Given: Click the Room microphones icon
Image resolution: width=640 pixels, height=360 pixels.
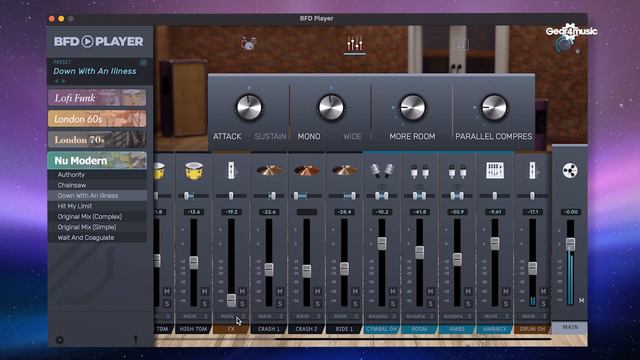Looking at the screenshot, I should pos(420,171).
